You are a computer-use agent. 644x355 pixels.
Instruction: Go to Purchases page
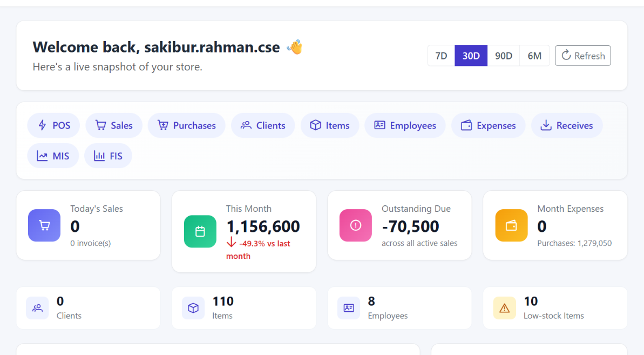[186, 125]
